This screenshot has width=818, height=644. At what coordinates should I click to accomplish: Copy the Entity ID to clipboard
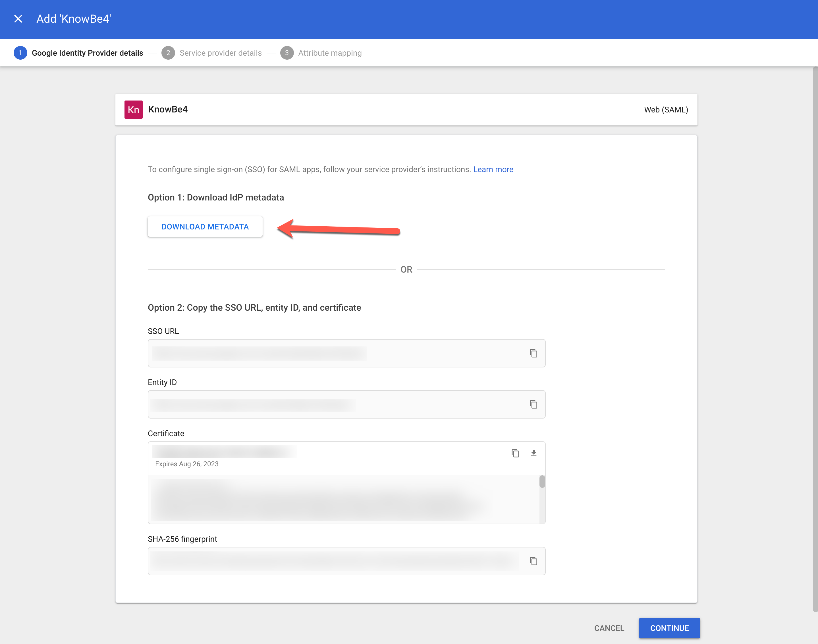(533, 404)
